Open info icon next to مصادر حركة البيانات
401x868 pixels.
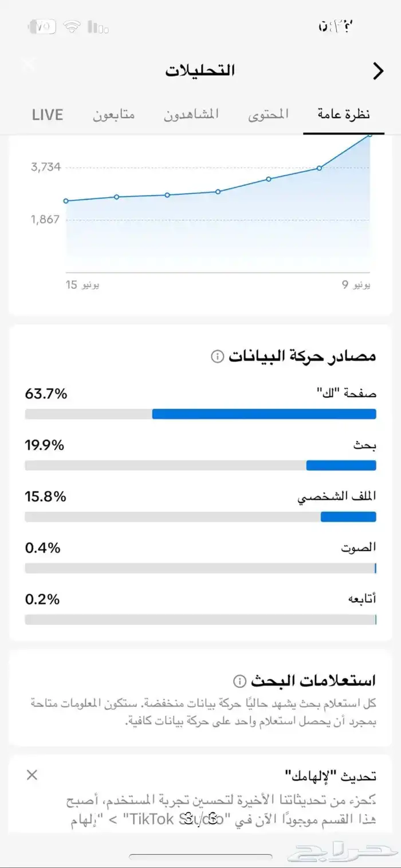[217, 357]
